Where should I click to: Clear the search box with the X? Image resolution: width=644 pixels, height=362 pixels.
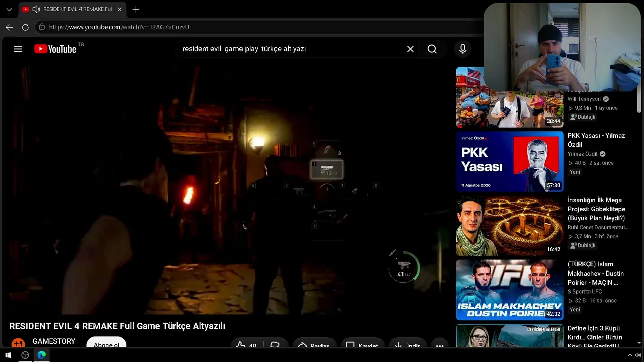coord(410,49)
